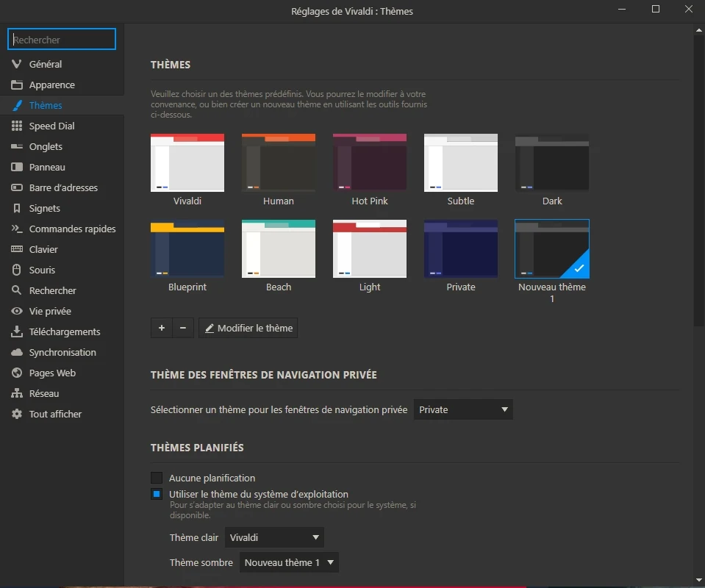Click the Vie privée eye icon
Screen dimensions: 705x588
(x=17, y=311)
